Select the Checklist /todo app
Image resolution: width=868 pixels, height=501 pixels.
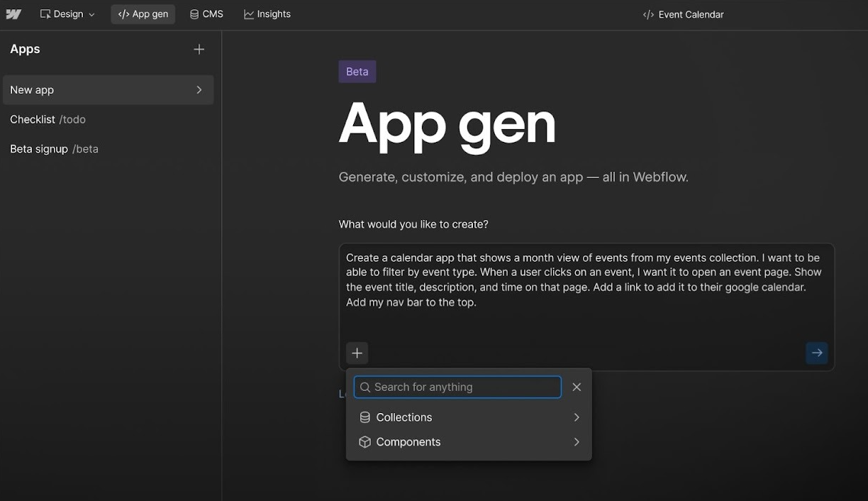48,119
